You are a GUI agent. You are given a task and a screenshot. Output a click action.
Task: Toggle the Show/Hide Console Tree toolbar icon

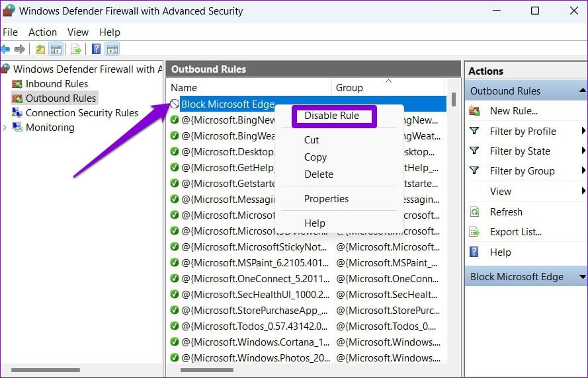click(56, 49)
